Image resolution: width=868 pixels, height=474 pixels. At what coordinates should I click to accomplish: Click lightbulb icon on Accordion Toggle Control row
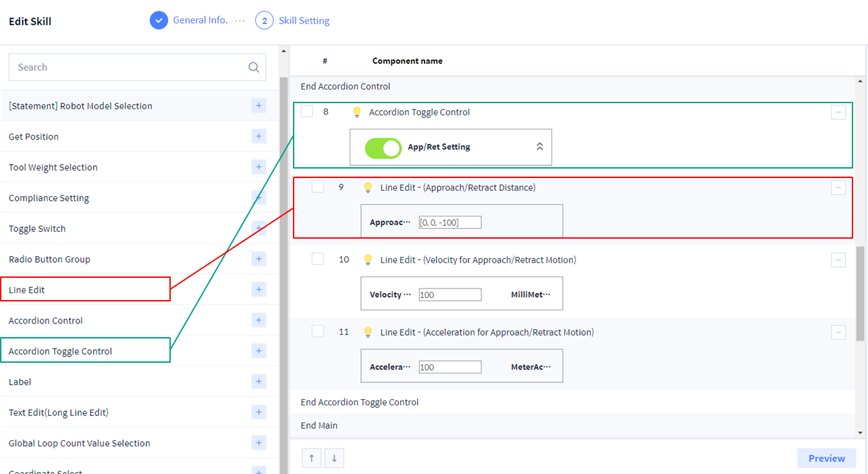[x=357, y=113]
